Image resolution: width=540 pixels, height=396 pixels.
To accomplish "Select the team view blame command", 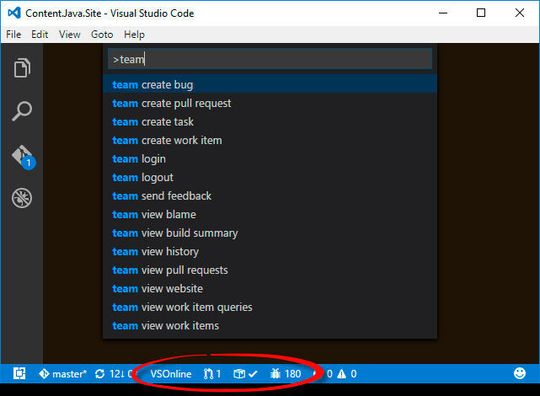I will [270, 215].
